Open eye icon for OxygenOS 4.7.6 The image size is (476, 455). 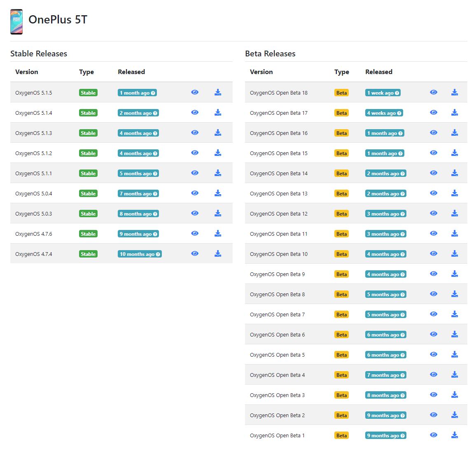click(x=195, y=234)
